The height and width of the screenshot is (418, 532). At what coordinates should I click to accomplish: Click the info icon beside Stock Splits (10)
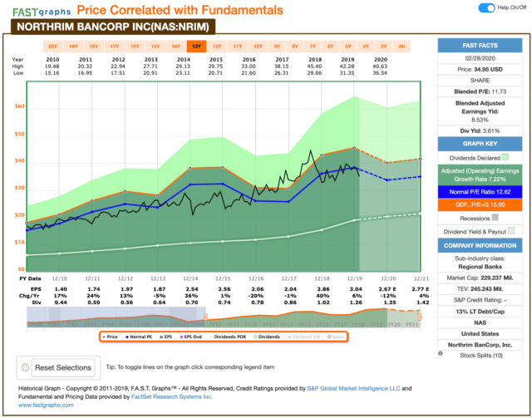click(x=441, y=353)
